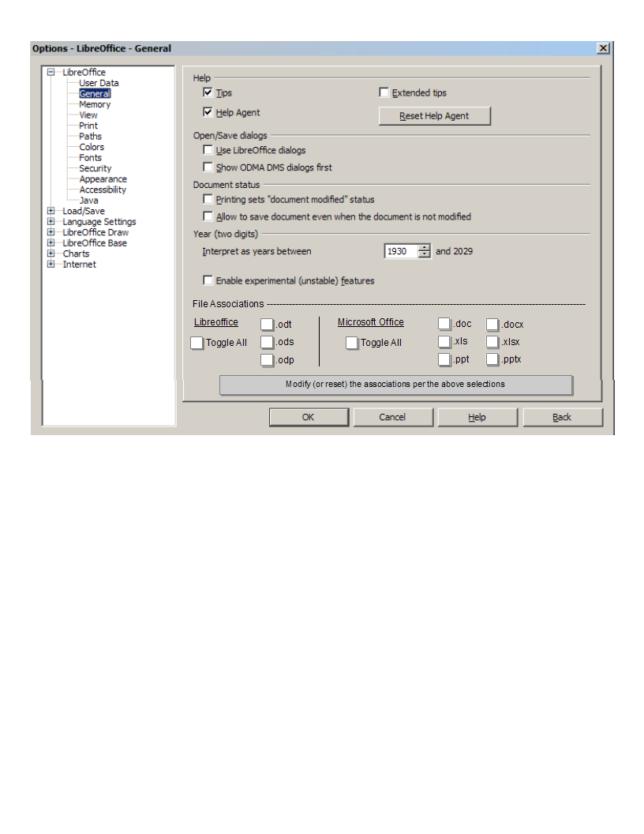Viewport: 644px width, 834px height.
Task: Expand the Language Settings node
Action: [51, 222]
